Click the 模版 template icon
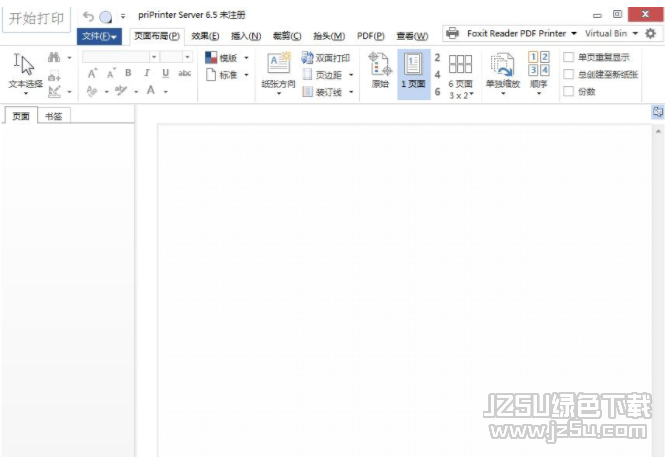 [x=211, y=58]
